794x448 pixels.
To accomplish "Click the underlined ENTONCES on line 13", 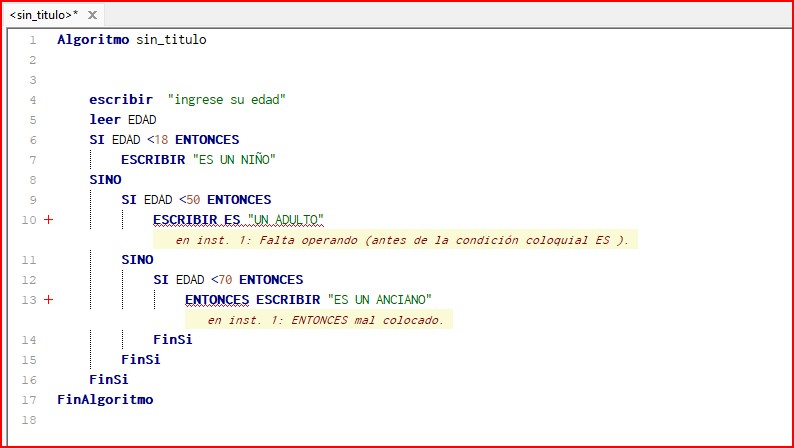I will pyautogui.click(x=217, y=300).
